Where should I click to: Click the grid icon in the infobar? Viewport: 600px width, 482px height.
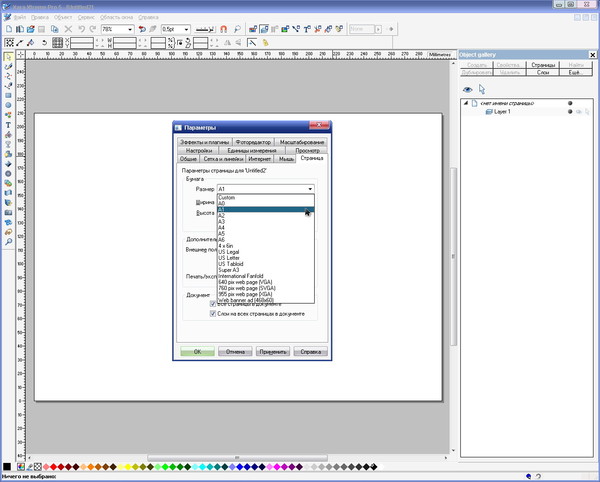pos(57,43)
